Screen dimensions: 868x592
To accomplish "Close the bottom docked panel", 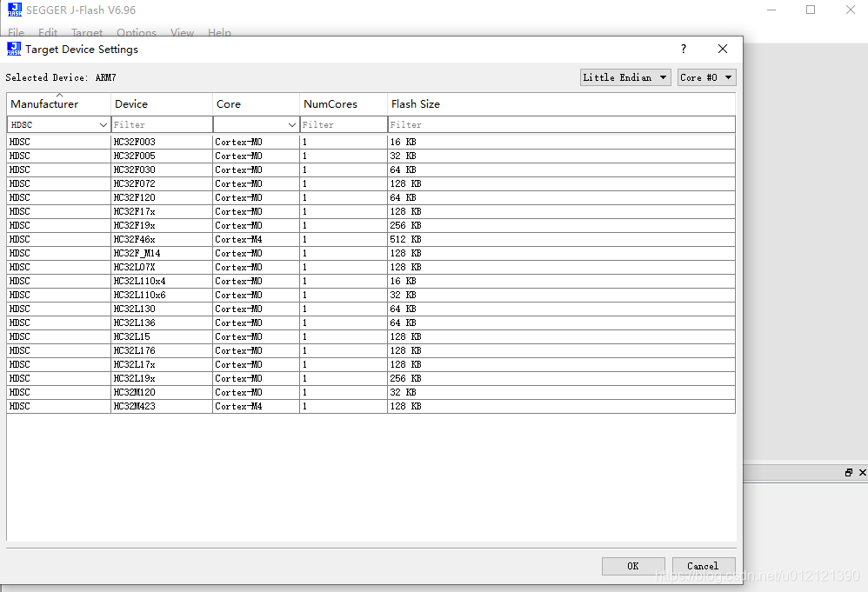I will point(862,473).
